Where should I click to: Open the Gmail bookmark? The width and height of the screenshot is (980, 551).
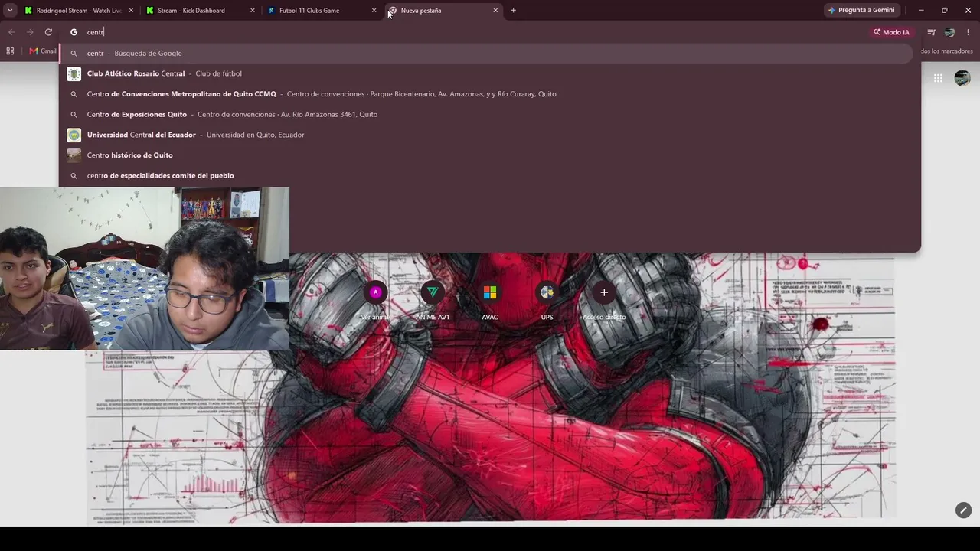43,51
